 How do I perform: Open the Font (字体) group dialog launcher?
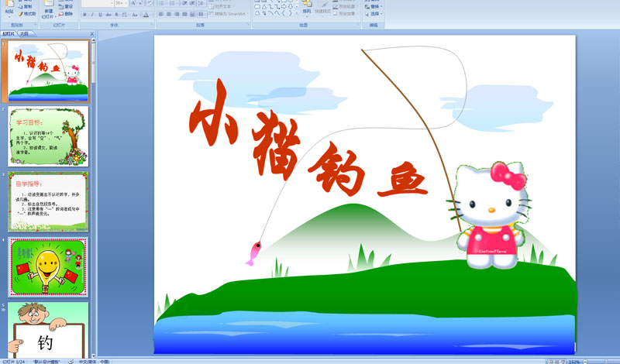pos(152,25)
